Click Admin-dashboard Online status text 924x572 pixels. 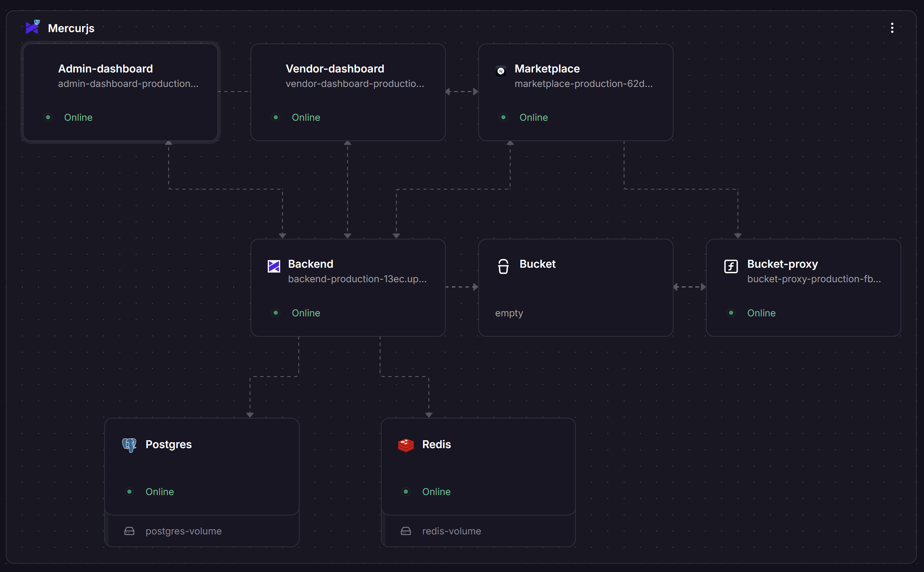point(78,117)
